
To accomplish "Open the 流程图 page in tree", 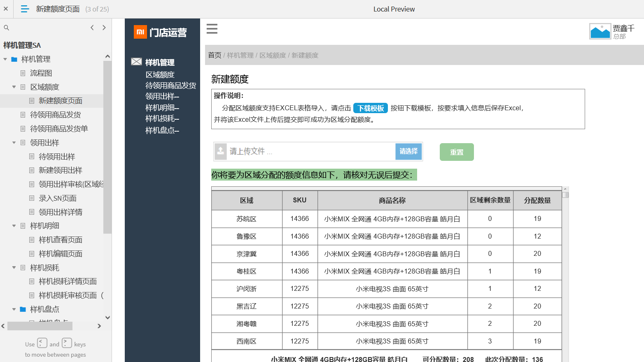I will coord(41,73).
